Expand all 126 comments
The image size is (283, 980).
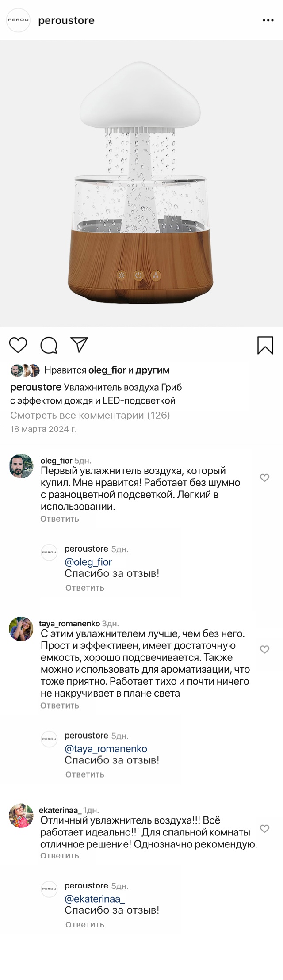pyautogui.click(x=90, y=415)
